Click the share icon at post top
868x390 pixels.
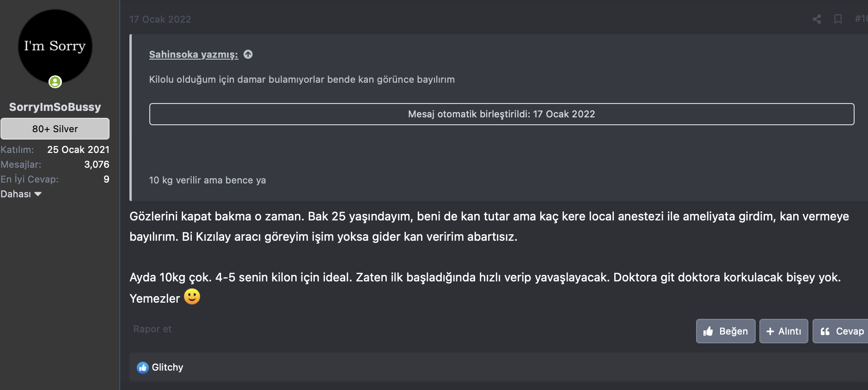(x=817, y=19)
